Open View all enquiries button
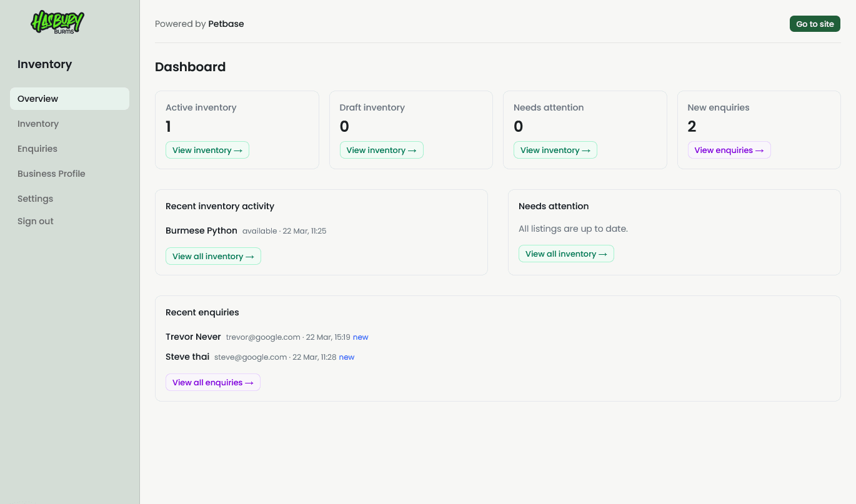The image size is (856, 504). click(x=212, y=382)
